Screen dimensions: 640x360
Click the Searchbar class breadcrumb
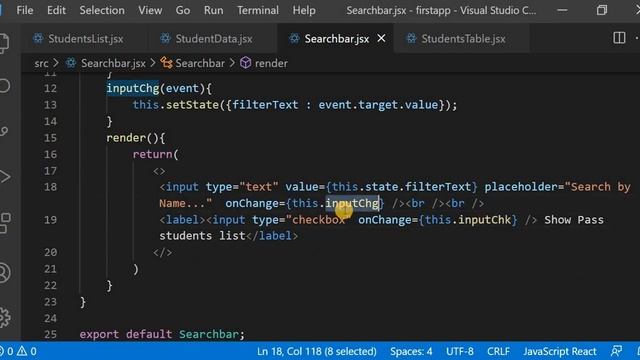click(200, 63)
